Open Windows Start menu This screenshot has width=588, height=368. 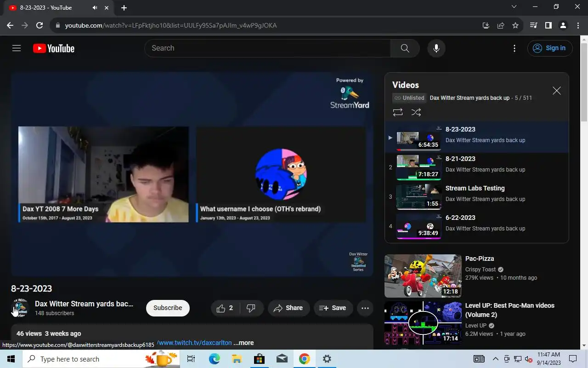11,359
